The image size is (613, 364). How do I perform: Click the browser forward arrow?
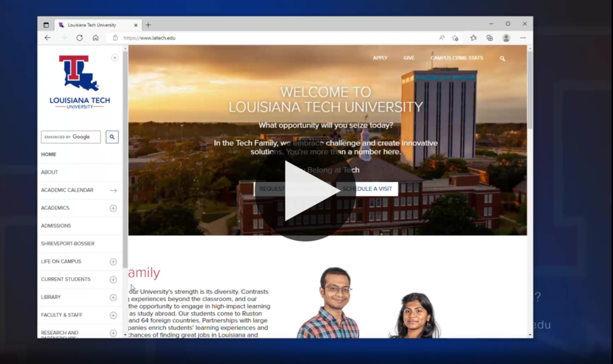[63, 38]
